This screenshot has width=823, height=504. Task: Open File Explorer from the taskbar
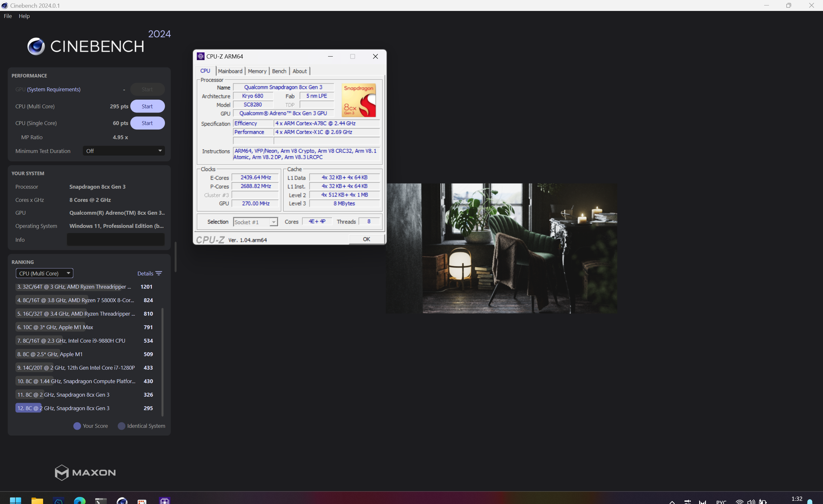[x=37, y=500]
